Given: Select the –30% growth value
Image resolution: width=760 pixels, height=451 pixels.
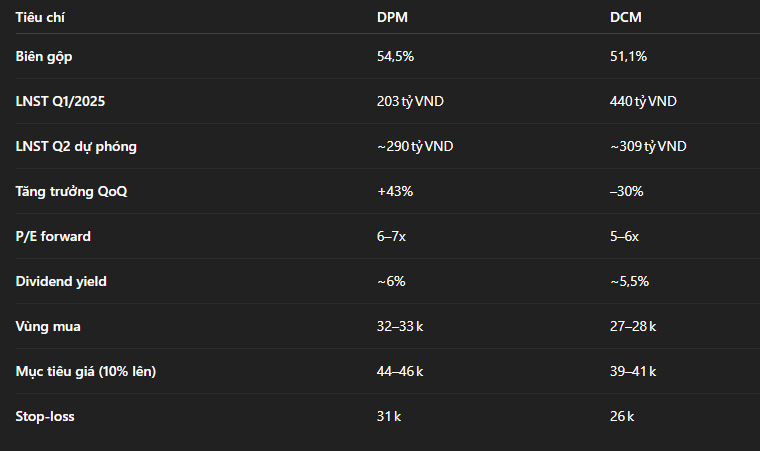Looking at the screenshot, I should [627, 192].
